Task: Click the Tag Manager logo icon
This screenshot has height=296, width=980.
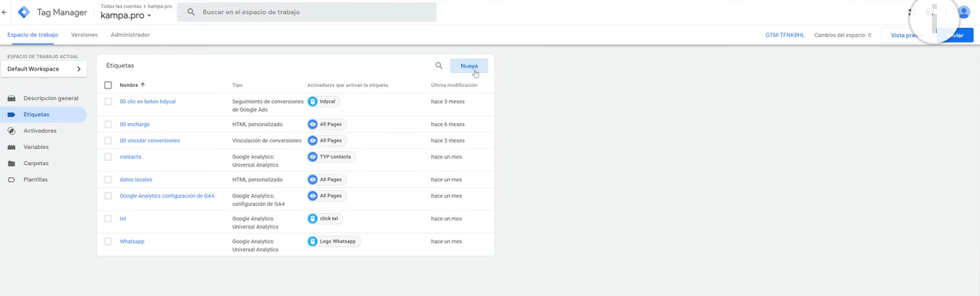Action: (24, 12)
